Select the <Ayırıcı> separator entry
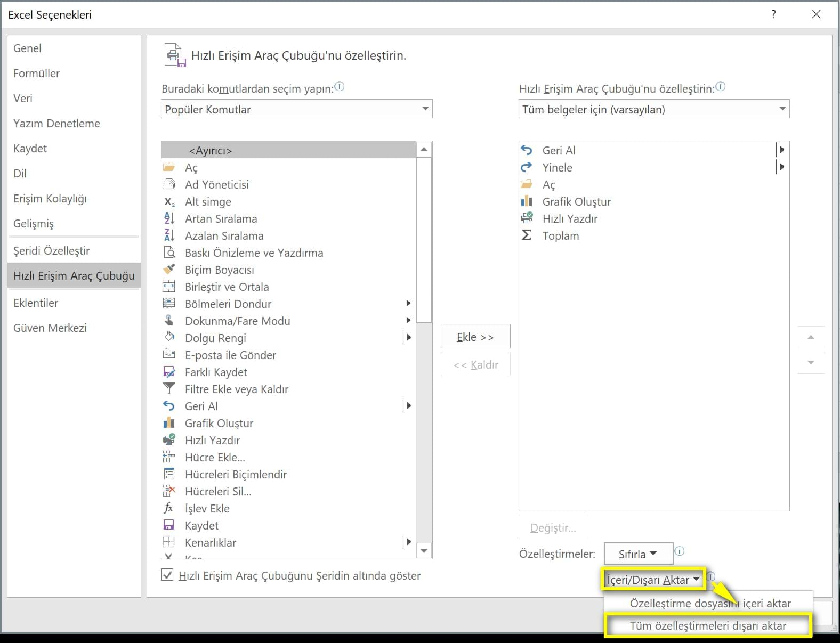This screenshot has height=643, width=840. 289,150
